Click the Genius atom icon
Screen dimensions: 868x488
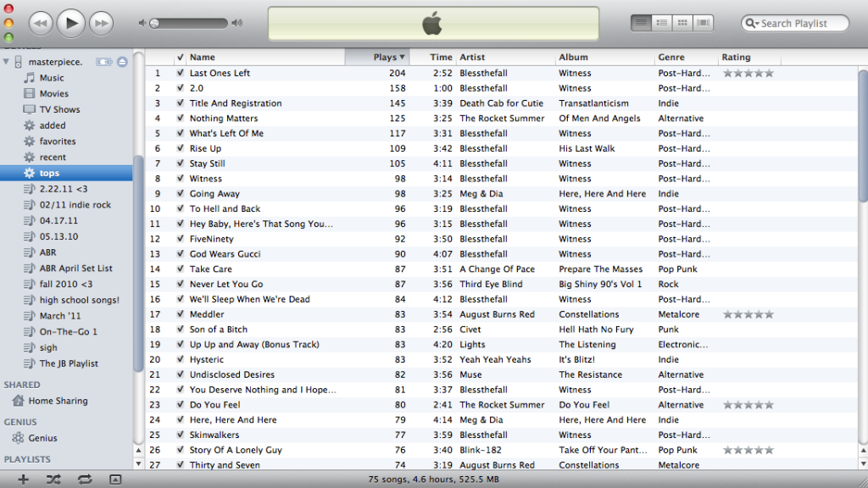pyautogui.click(x=19, y=438)
